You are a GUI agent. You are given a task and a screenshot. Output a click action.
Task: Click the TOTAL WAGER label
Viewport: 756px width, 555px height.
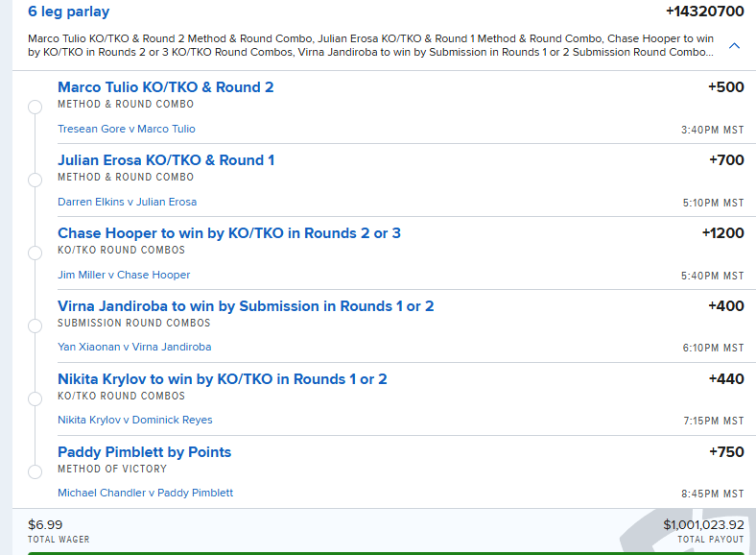coord(59,540)
